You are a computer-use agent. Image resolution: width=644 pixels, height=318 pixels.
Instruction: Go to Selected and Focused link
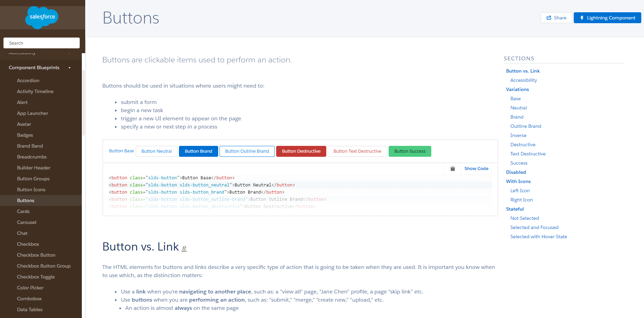pyautogui.click(x=534, y=227)
